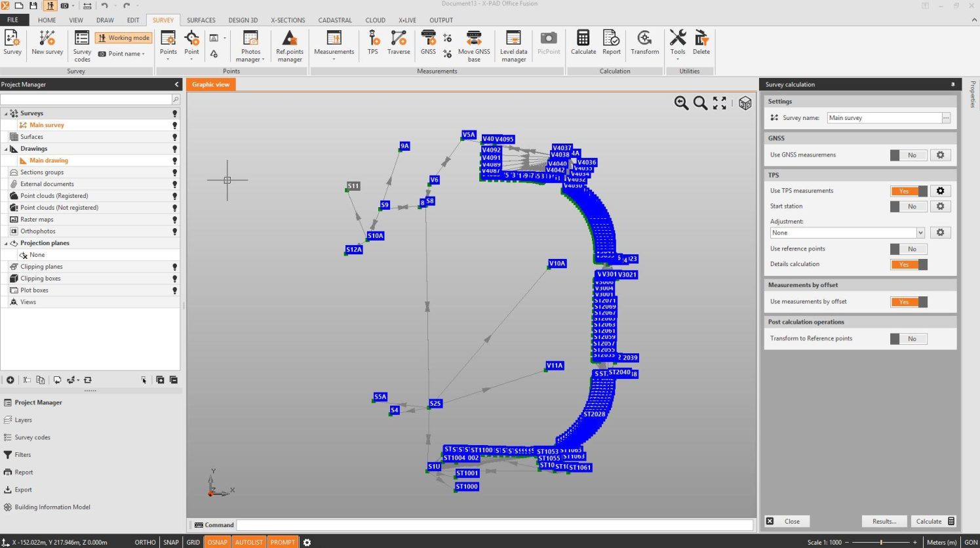Select the Transform utility

(x=644, y=43)
